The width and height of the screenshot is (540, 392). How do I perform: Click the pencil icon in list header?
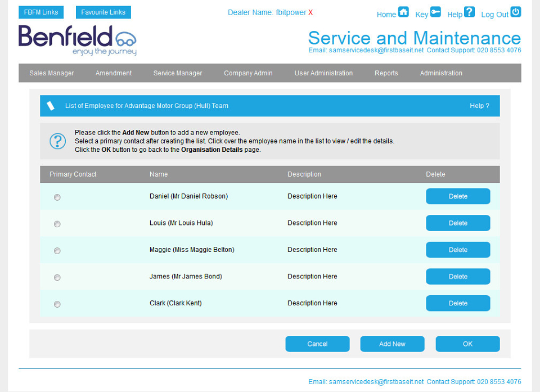point(51,106)
